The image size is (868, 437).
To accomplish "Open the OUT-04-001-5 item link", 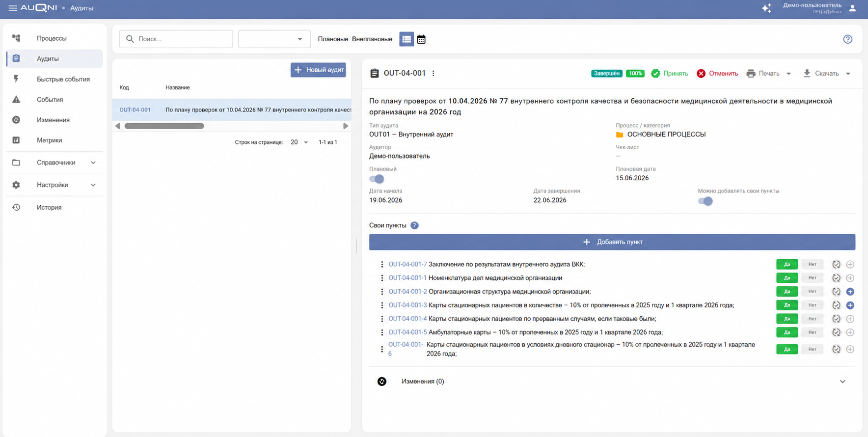I will (407, 332).
